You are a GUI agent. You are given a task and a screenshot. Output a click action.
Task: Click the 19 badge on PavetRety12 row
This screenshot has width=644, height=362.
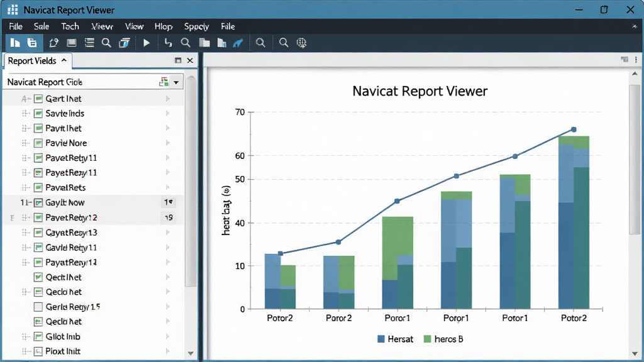(169, 217)
